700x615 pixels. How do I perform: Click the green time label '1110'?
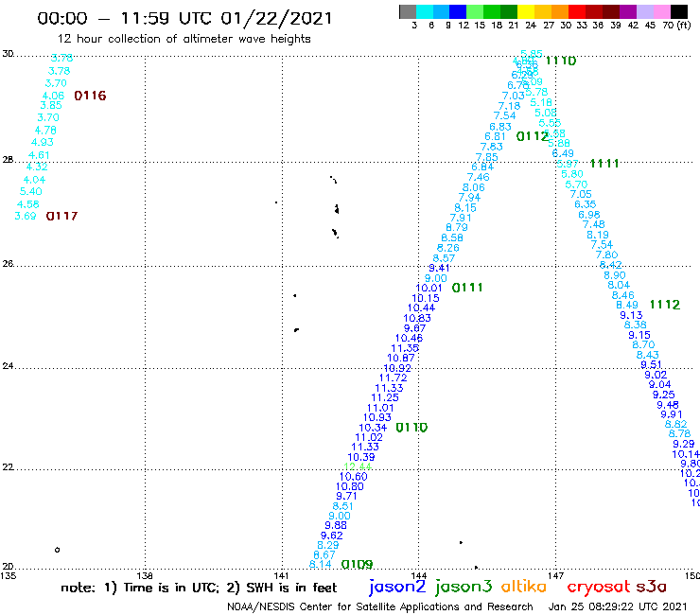(561, 61)
